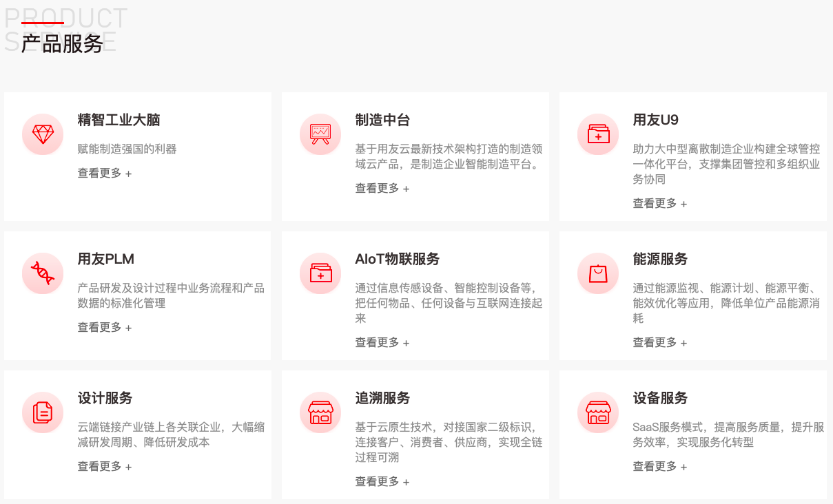
Task: Click the shopping bag icon for 能源服务
Action: pyautogui.click(x=598, y=273)
